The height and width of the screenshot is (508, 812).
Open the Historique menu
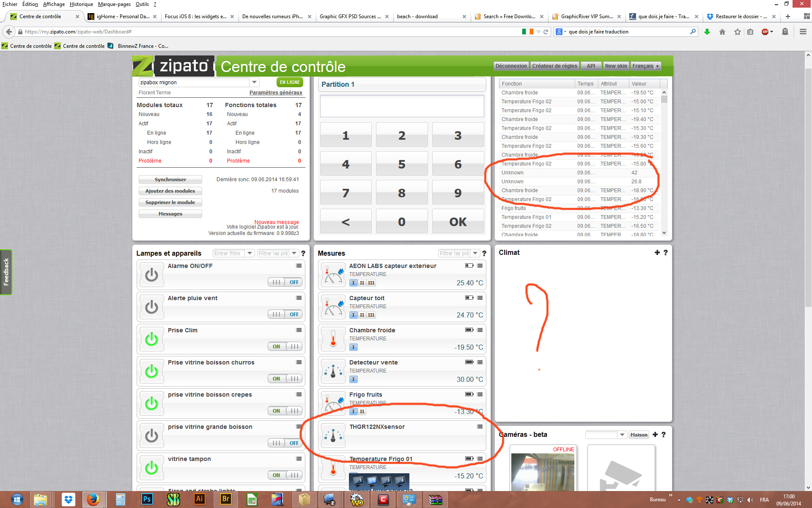click(x=81, y=4)
